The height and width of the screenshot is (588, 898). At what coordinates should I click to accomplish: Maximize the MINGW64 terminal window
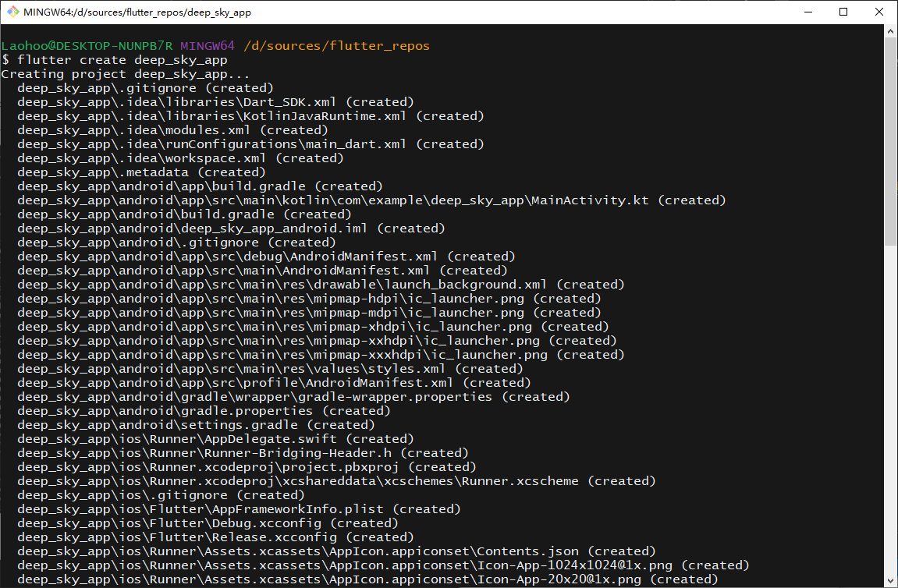coord(843,12)
